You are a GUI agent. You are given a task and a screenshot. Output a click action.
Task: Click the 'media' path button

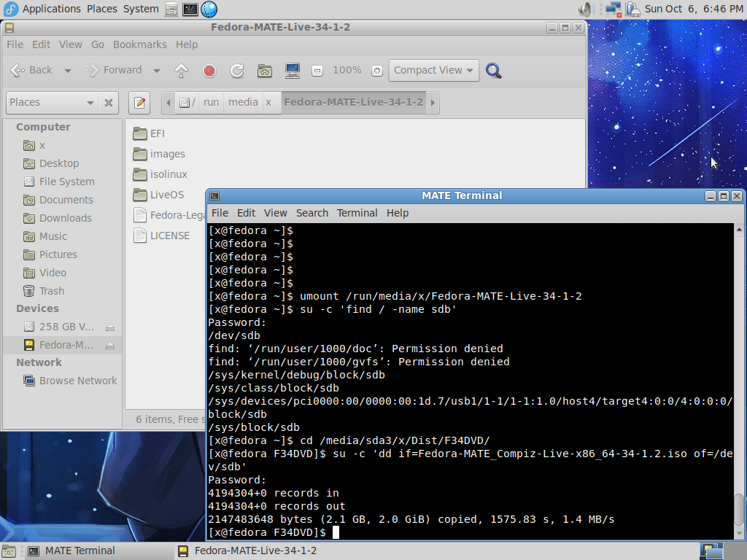(x=243, y=102)
